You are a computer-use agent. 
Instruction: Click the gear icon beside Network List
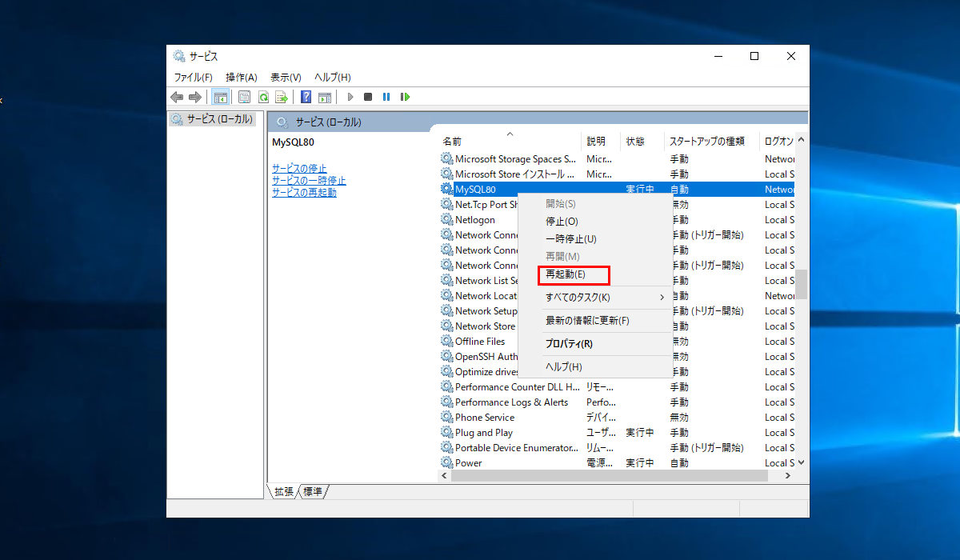tap(446, 281)
